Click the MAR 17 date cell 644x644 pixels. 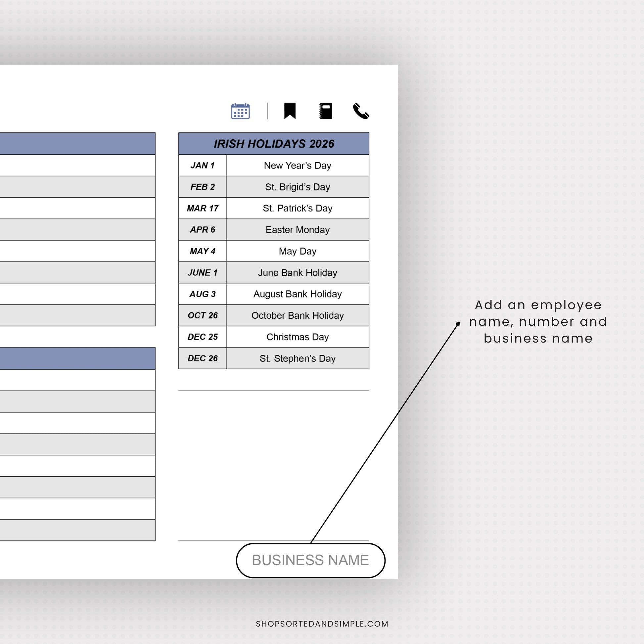(x=202, y=208)
